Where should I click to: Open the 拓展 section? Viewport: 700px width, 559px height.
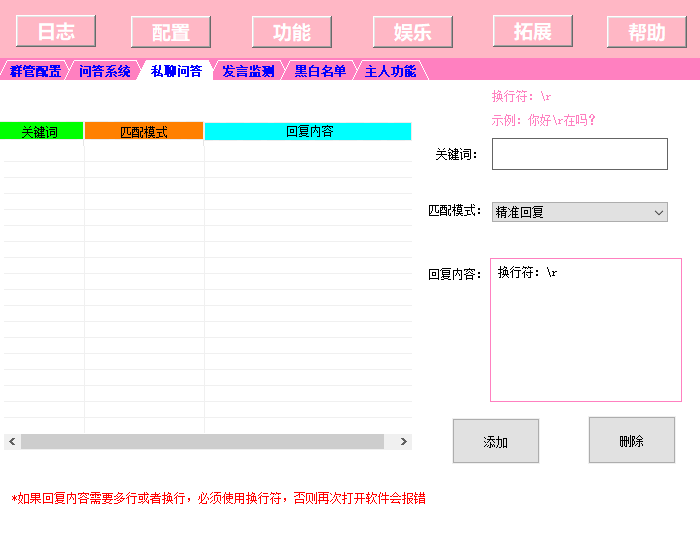532,31
